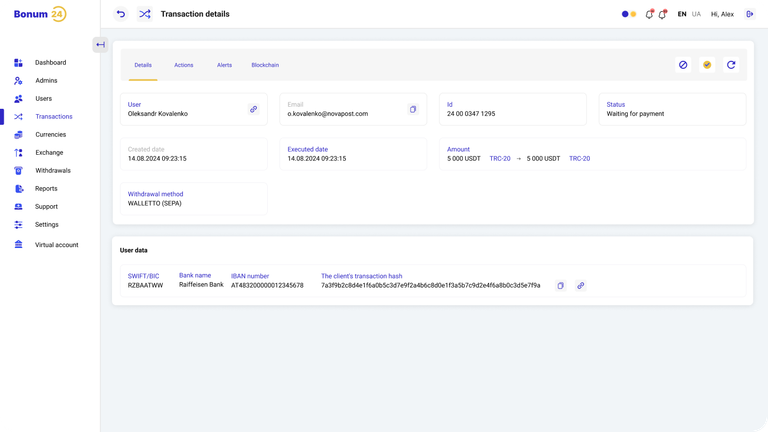The height and width of the screenshot is (432, 768).
Task: Copy the client's transaction hash
Action: point(560,286)
